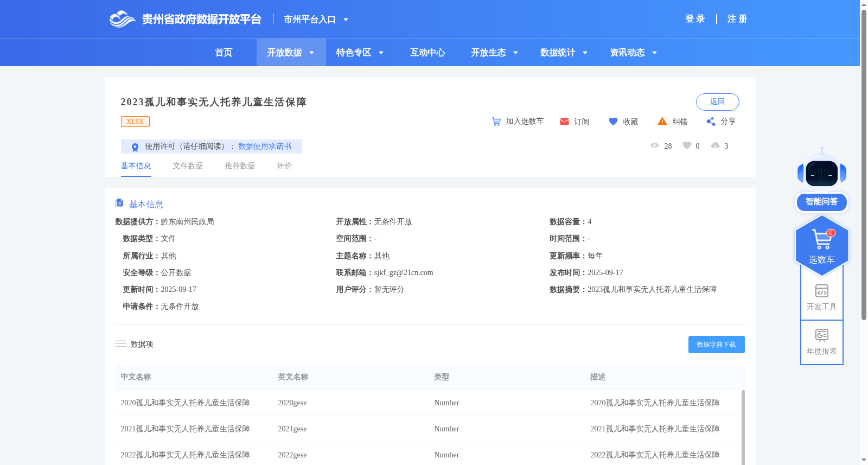Viewport: 868px width, 465px height.
Task: Open 互动中心 in navigation bar
Action: pyautogui.click(x=427, y=53)
